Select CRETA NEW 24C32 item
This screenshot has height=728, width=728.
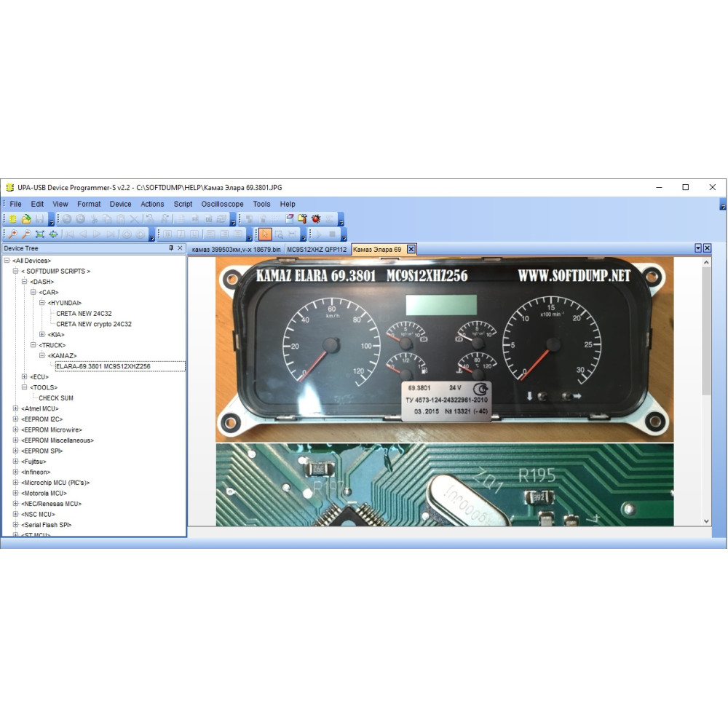(x=84, y=313)
